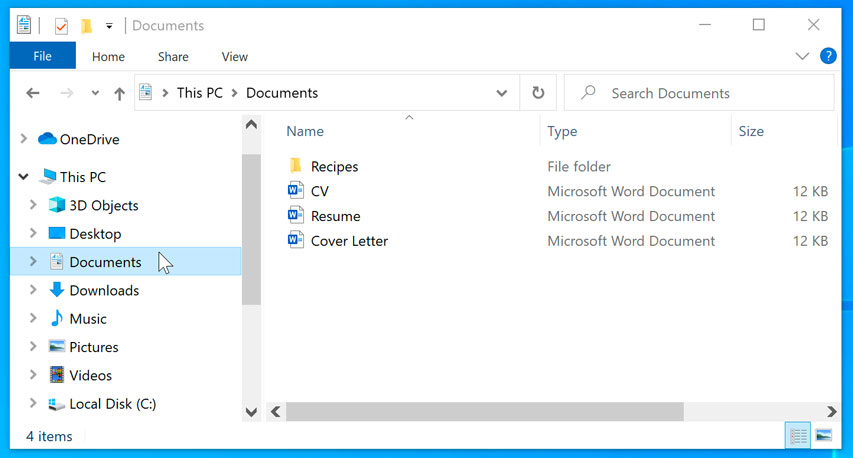The image size is (853, 458).
Task: Click the document icon in the address bar
Action: point(146,92)
